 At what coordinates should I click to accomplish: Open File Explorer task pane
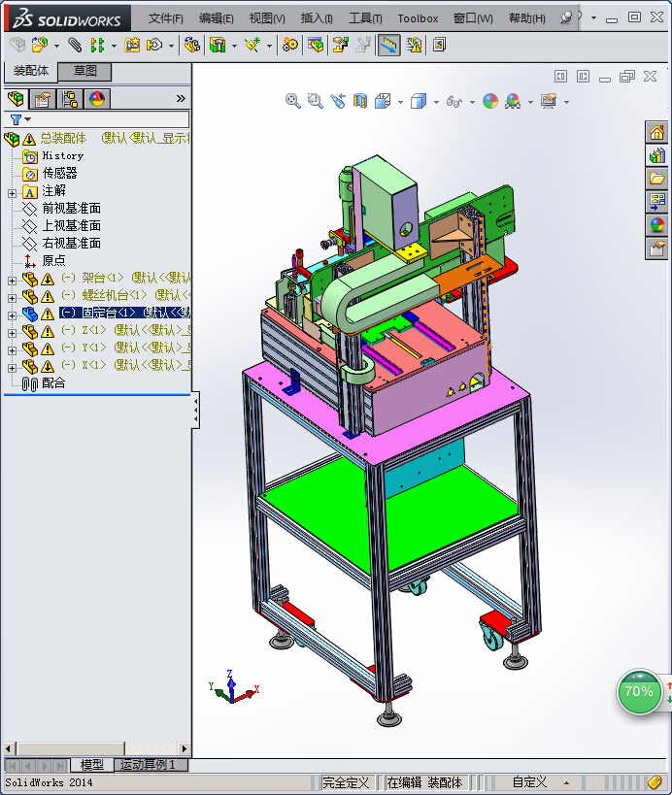[x=656, y=179]
